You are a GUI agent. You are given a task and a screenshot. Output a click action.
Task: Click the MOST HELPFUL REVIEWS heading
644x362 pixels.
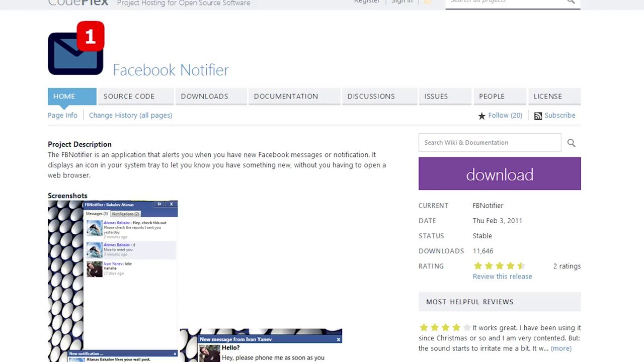click(470, 302)
